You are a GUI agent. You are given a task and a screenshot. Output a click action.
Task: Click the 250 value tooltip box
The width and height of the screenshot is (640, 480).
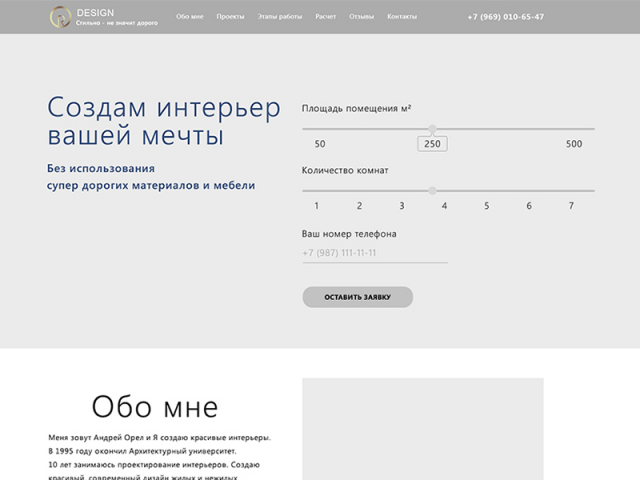(x=432, y=144)
